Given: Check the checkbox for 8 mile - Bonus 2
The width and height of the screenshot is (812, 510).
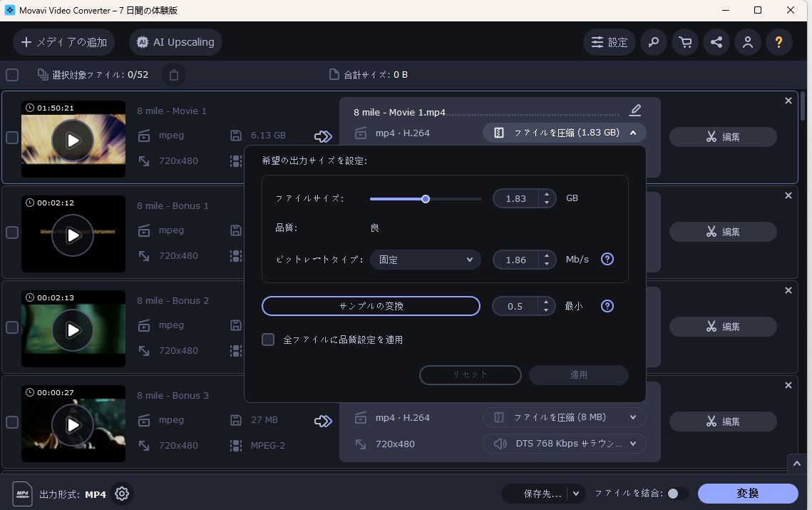Looking at the screenshot, I should click(12, 327).
